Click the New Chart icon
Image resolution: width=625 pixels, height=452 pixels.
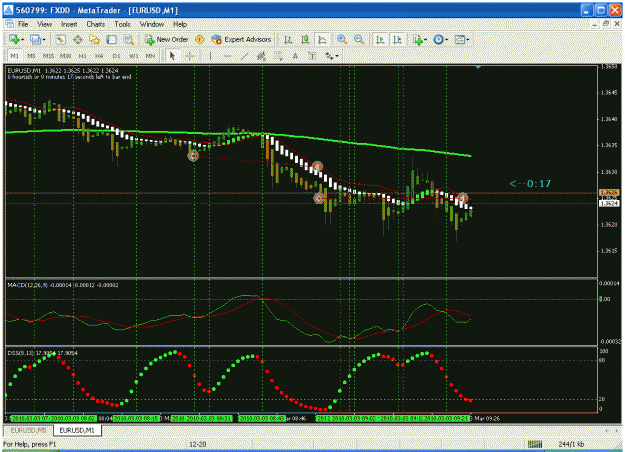click(x=14, y=39)
